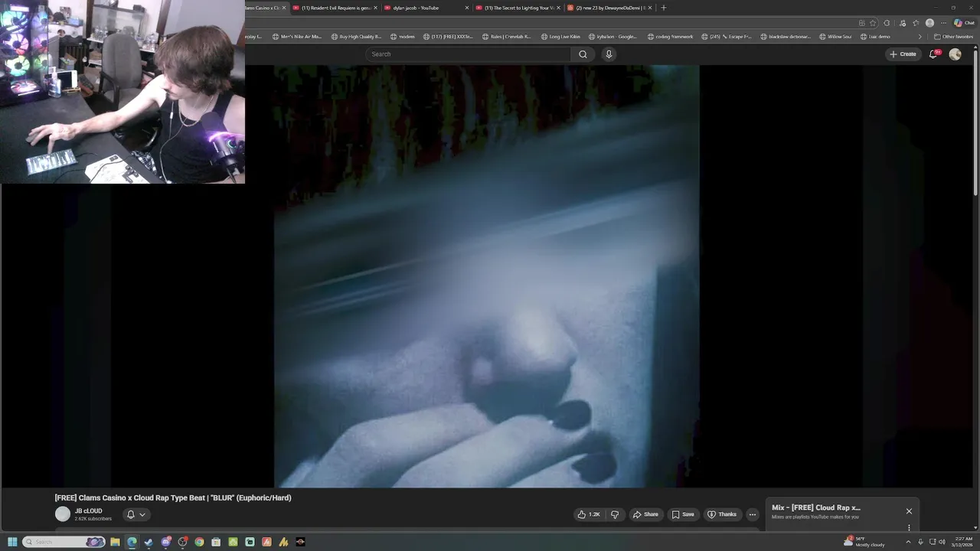Image resolution: width=980 pixels, height=551 pixels.
Task: Open Discord taskbar icon
Action: click(x=165, y=542)
